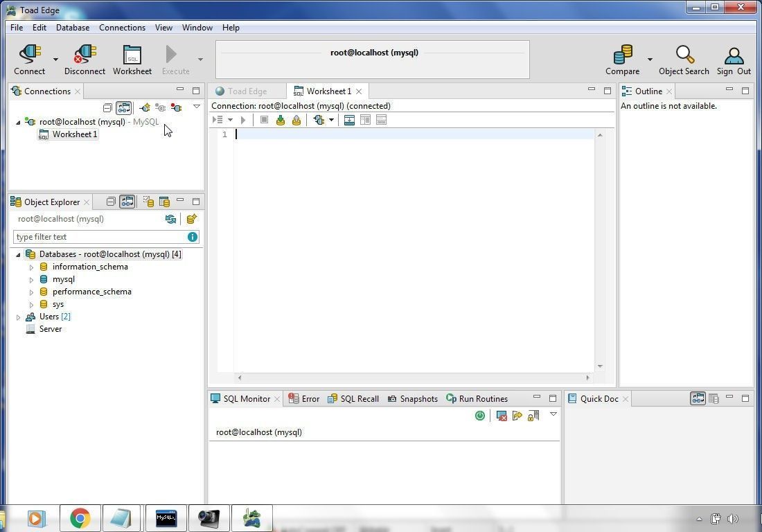The image size is (762, 532).
Task: Click the rollback transaction icon
Action: point(296,120)
